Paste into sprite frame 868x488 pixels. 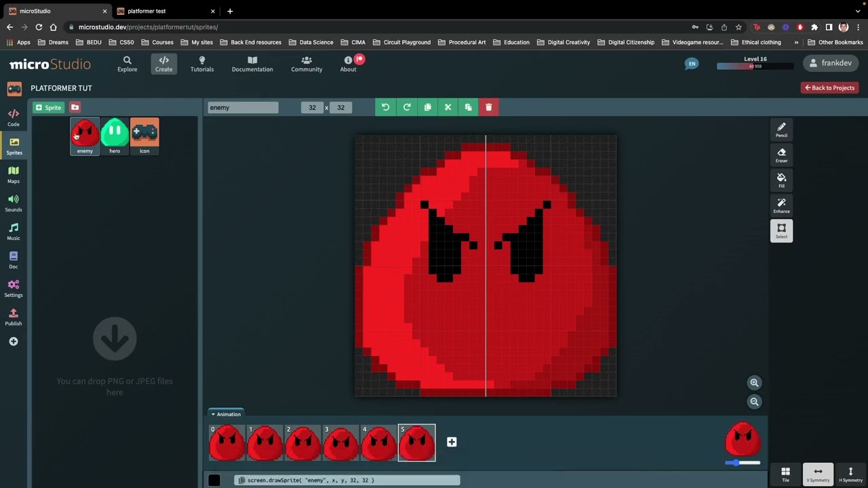pyautogui.click(x=468, y=107)
